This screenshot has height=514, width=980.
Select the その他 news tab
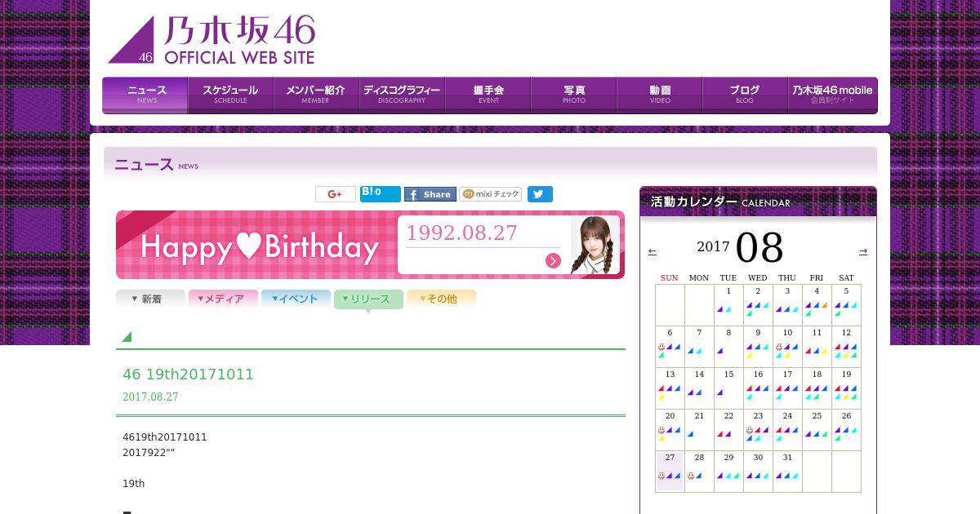click(x=441, y=299)
